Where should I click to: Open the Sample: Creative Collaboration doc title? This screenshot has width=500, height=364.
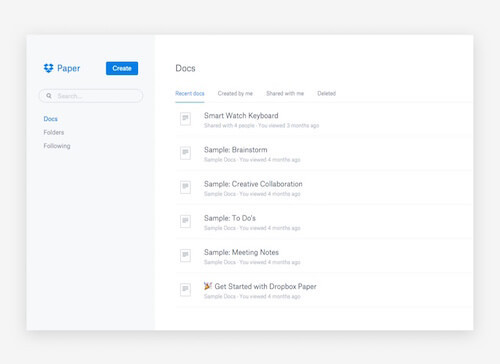coord(253,184)
